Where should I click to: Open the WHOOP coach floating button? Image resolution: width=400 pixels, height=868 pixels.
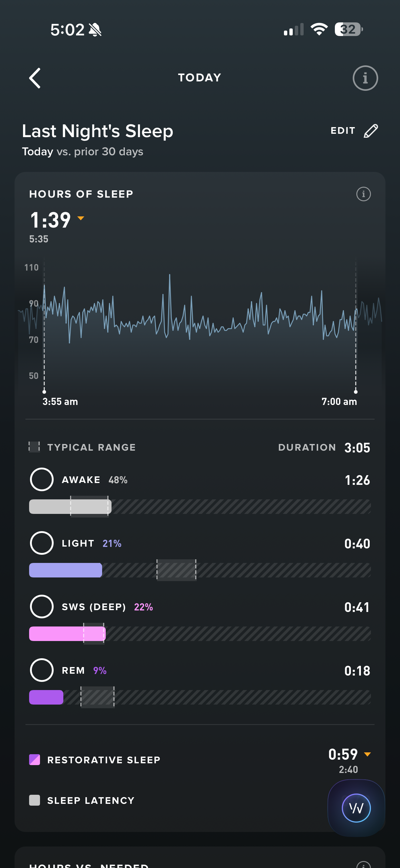356,808
